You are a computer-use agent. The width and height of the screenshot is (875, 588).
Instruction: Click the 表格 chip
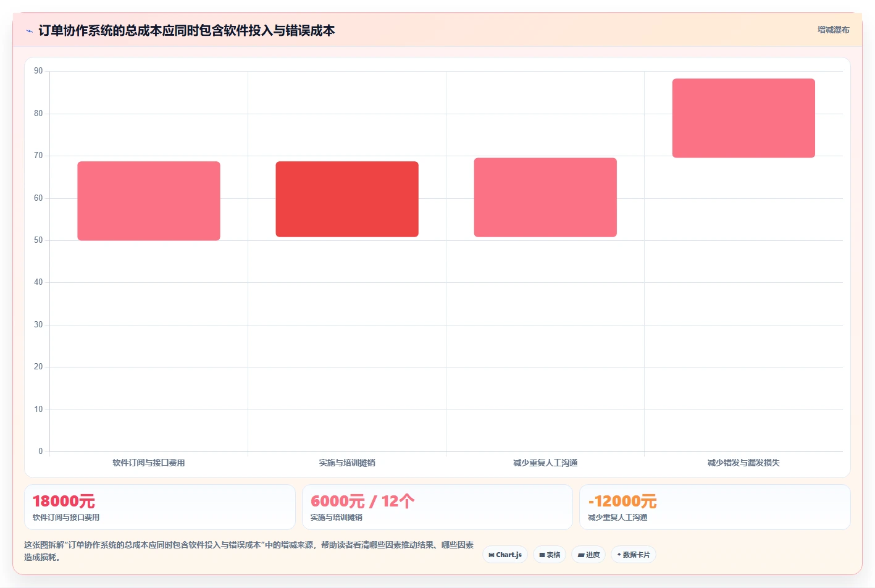point(550,555)
